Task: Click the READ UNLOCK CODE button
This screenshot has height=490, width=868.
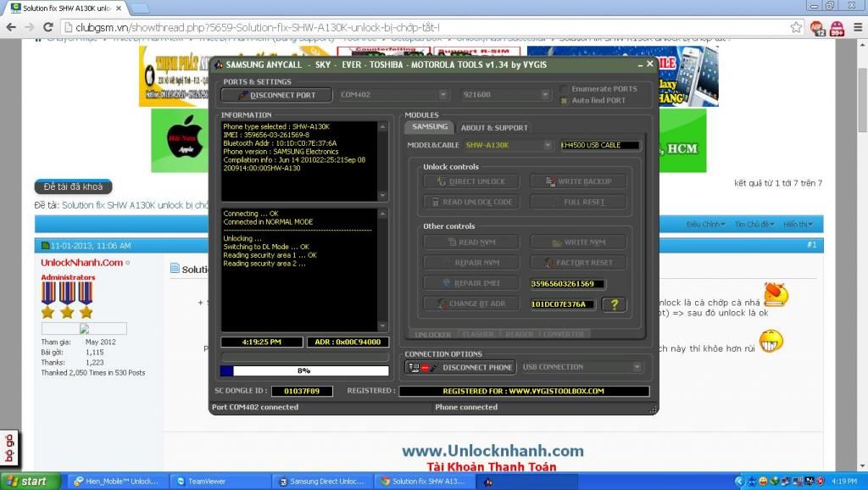Action: pyautogui.click(x=471, y=202)
